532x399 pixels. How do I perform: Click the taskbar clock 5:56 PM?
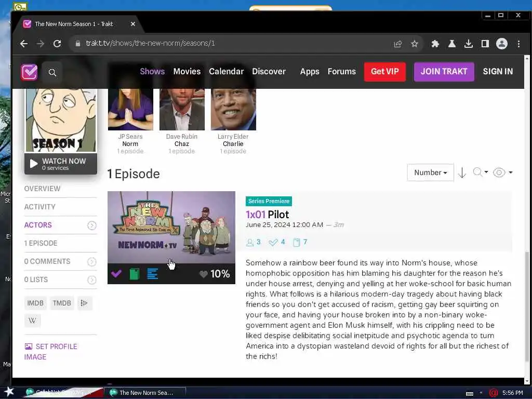[513, 393]
